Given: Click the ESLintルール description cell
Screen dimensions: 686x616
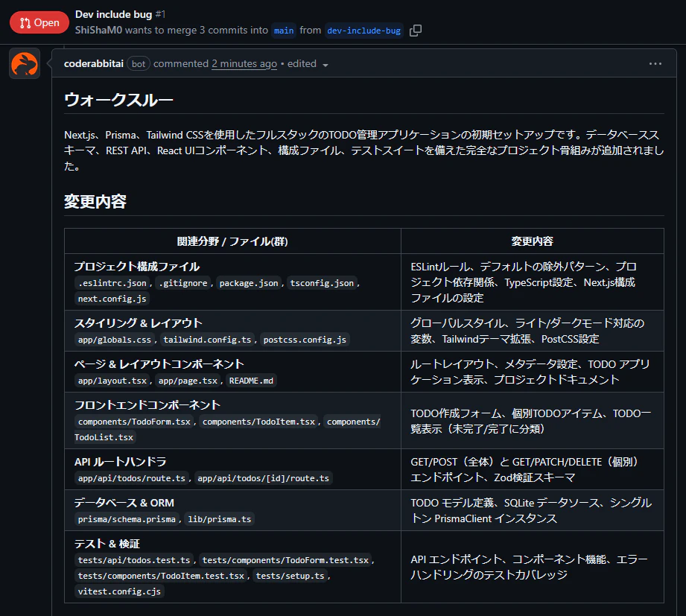Looking at the screenshot, I should click(532, 282).
